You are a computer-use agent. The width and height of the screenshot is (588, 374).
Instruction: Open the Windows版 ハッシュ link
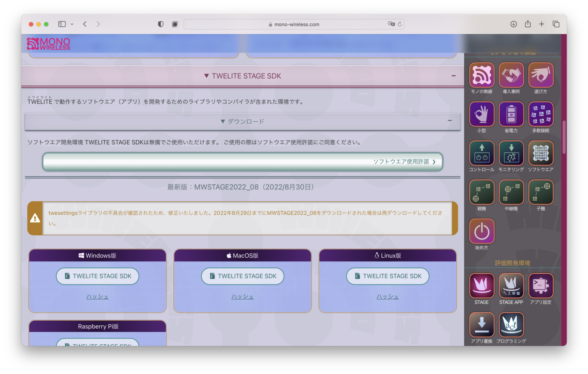click(97, 296)
